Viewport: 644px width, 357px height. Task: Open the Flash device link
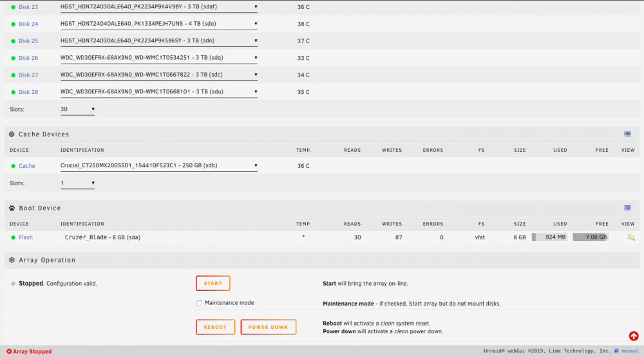[26, 237]
